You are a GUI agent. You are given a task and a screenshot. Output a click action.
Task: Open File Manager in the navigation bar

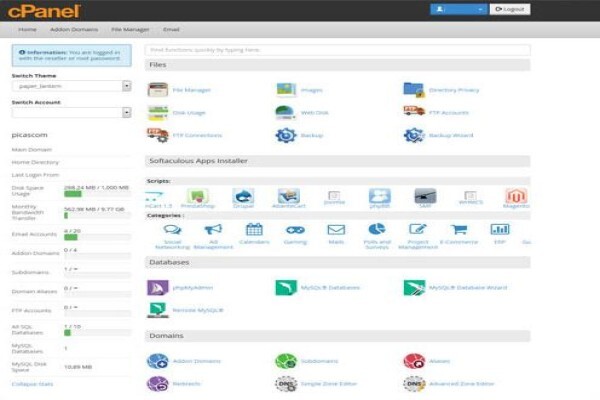click(x=130, y=29)
